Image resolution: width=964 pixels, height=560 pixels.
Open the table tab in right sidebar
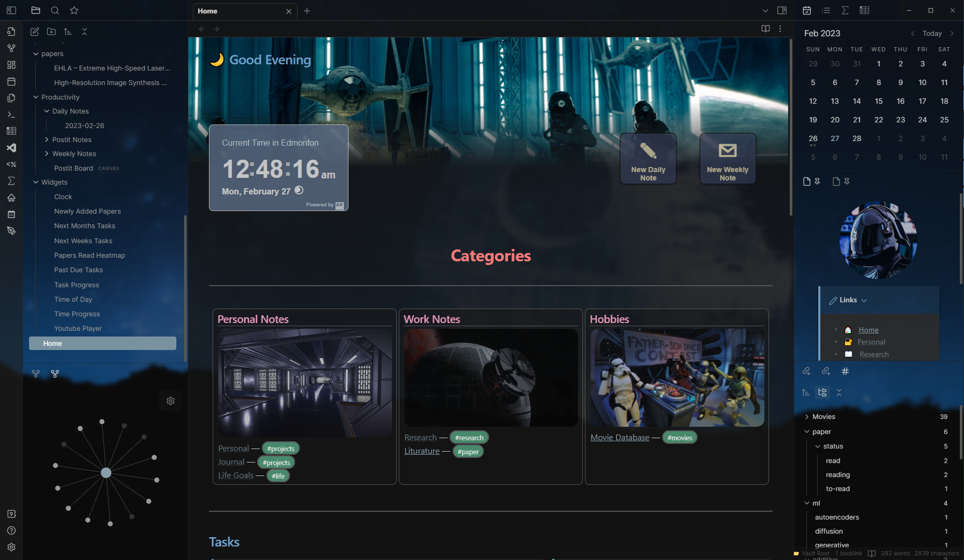click(864, 10)
